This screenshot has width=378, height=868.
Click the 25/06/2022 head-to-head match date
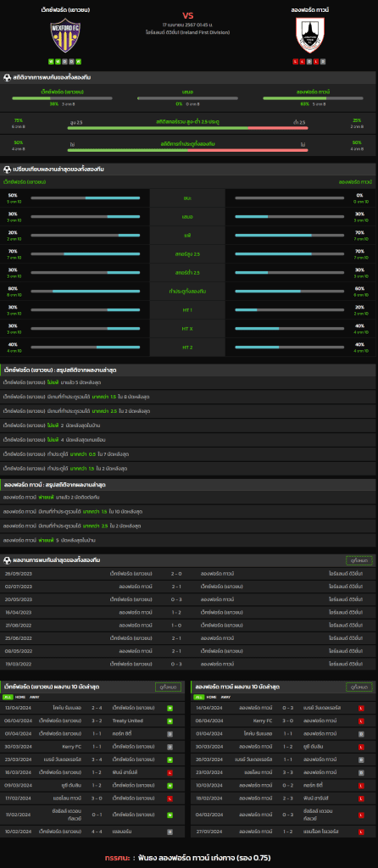click(x=19, y=638)
